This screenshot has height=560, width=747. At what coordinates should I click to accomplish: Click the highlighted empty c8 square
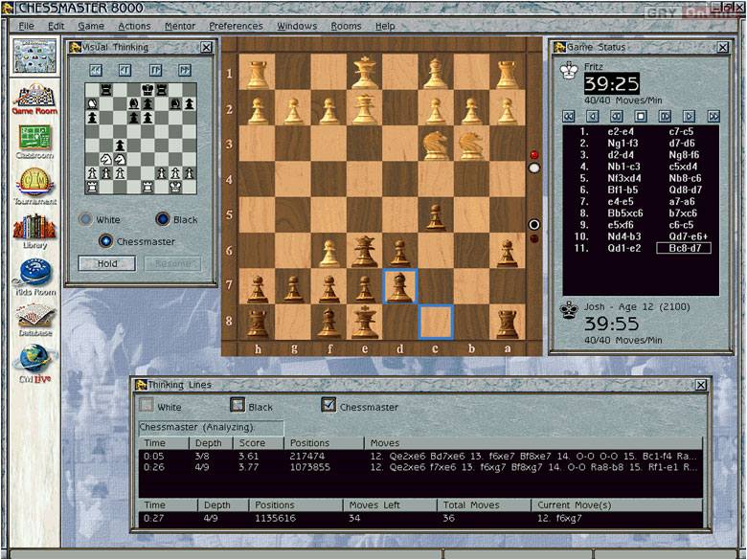point(436,322)
